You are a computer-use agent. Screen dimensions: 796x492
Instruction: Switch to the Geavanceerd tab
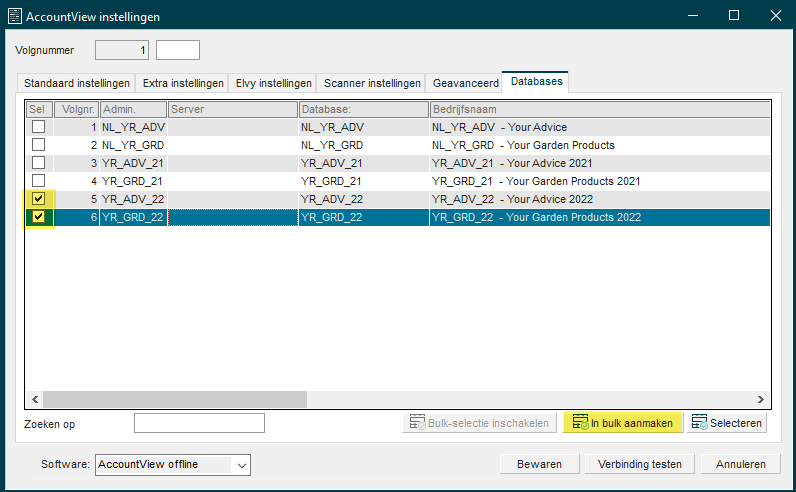click(x=466, y=83)
